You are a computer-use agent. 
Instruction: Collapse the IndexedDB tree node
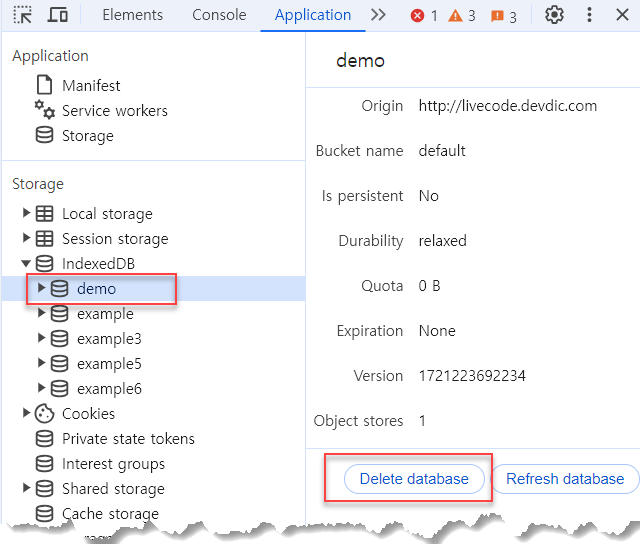click(27, 264)
